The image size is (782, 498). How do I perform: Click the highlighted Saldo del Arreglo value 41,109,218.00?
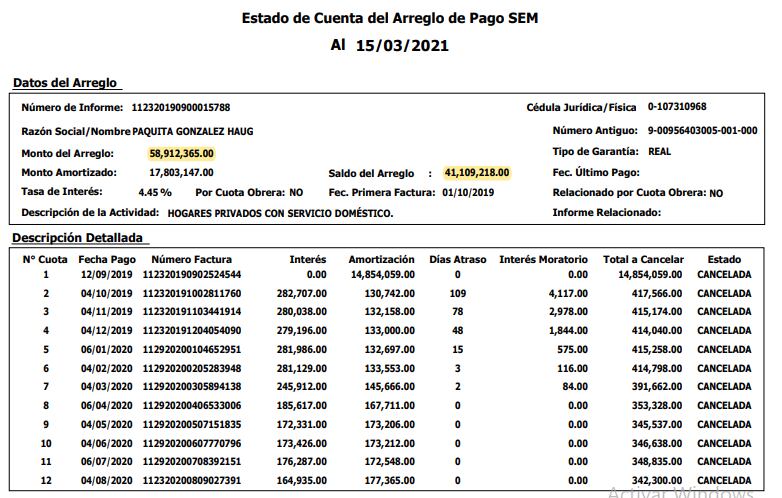[x=477, y=172]
